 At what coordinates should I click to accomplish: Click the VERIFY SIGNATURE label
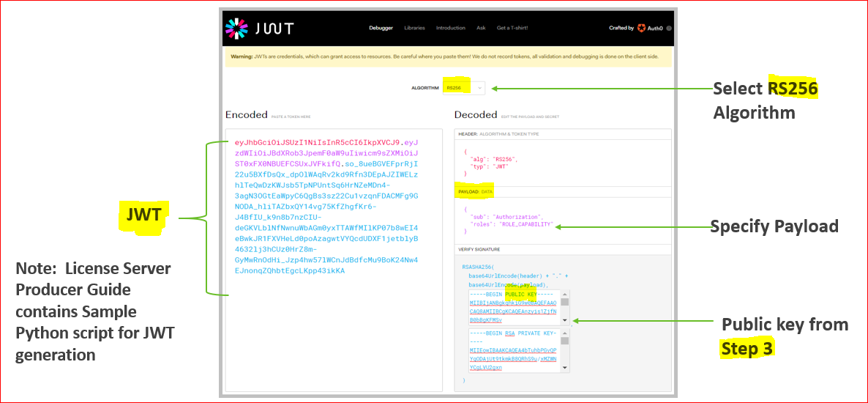(479, 249)
